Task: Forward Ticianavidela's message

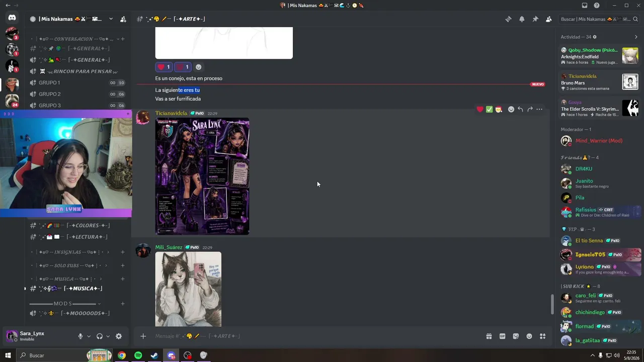Action: coord(530,109)
